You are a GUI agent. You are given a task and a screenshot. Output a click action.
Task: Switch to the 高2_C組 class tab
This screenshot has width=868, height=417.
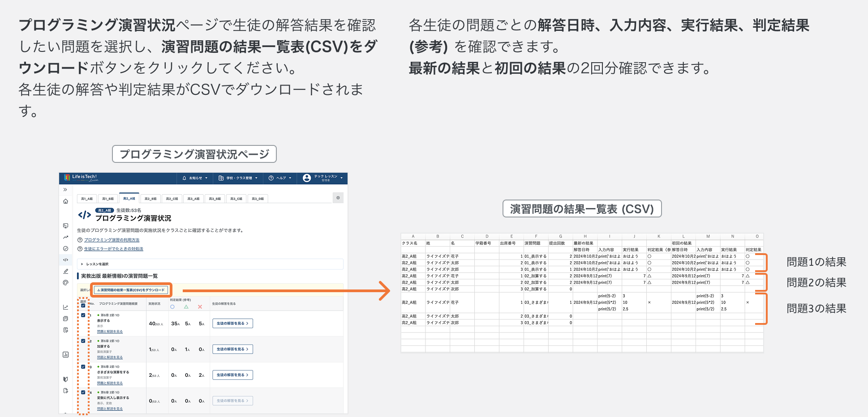coord(172,199)
